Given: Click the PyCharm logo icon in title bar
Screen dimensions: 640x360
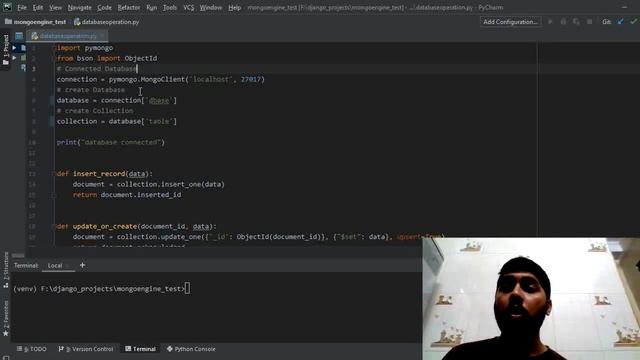Looking at the screenshot, I should [x=7, y=7].
